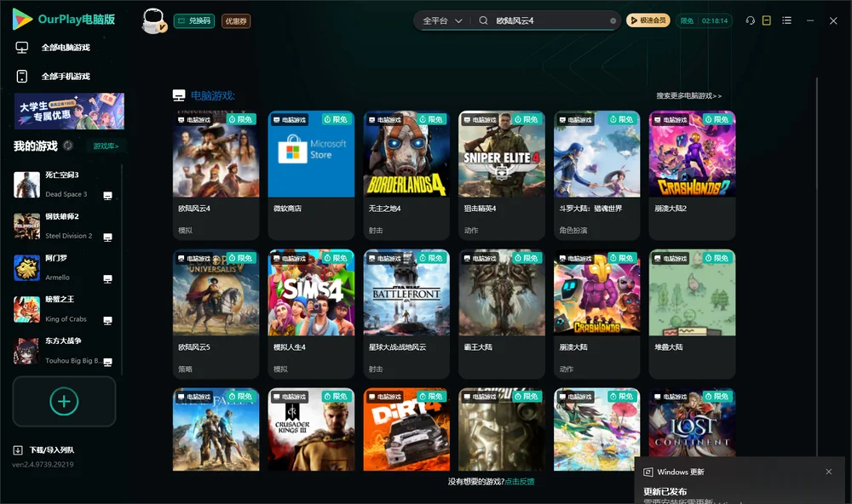
Task: Open The Sims 4 game card
Action: point(311,314)
